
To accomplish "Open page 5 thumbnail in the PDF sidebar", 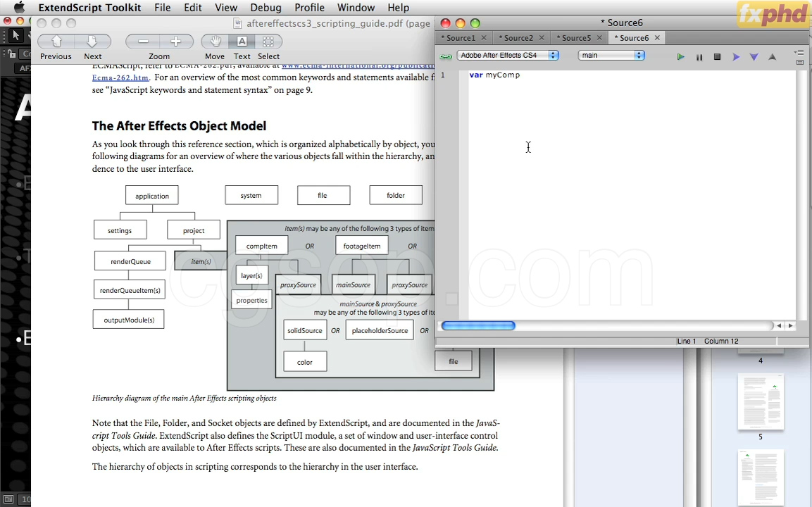I will click(x=761, y=401).
